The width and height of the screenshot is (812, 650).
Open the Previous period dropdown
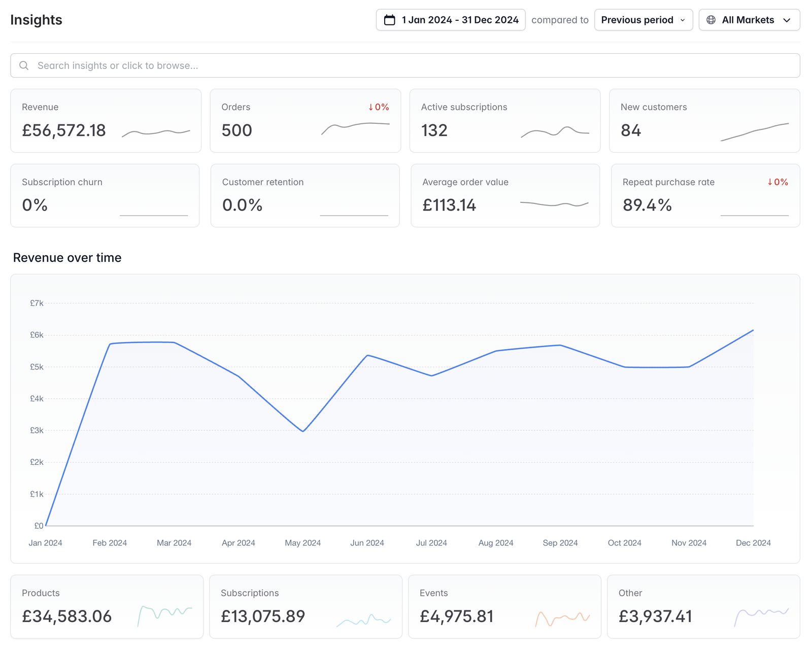pos(644,20)
